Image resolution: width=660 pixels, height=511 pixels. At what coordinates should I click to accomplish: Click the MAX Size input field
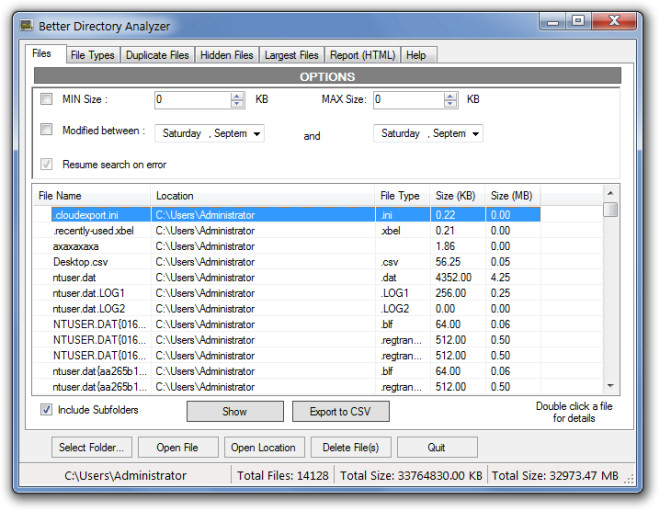[409, 100]
